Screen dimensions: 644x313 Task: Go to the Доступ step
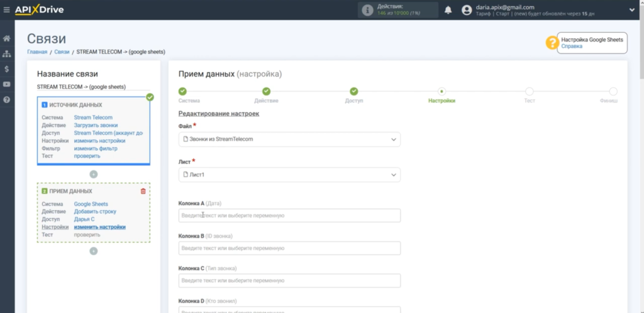coord(354,92)
